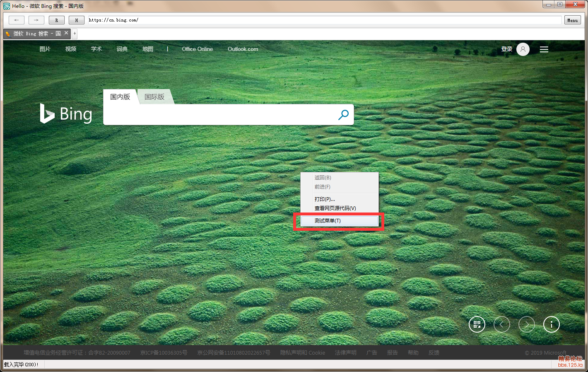This screenshot has width=588, height=372.
Task: Choose 测试菜单(T) in context menu
Action: coord(340,221)
